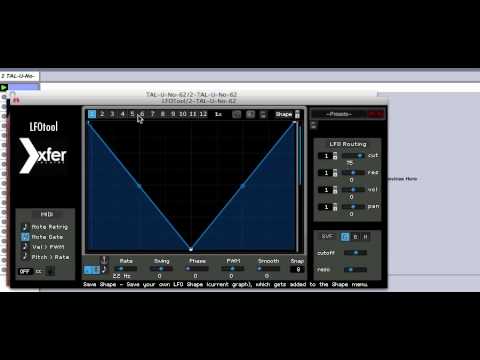Screen dimensions: 480x360
Task: Select LFO graph tab 5
Action: click(x=132, y=114)
